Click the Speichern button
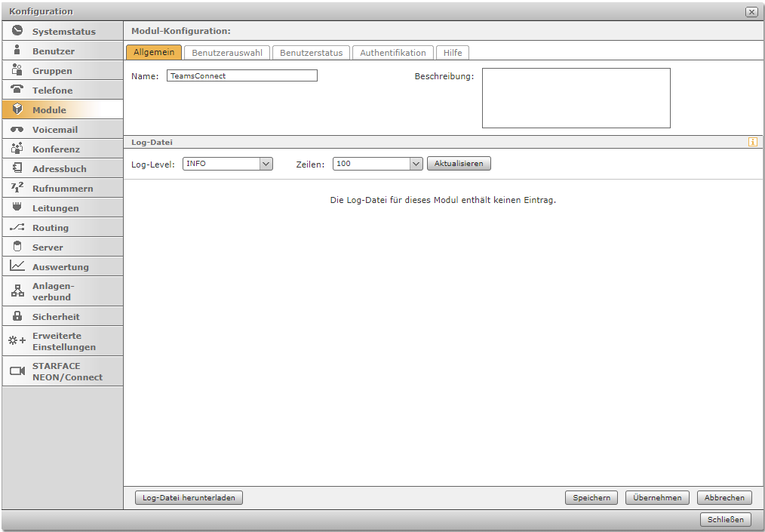The height and width of the screenshot is (532, 765). pos(591,498)
